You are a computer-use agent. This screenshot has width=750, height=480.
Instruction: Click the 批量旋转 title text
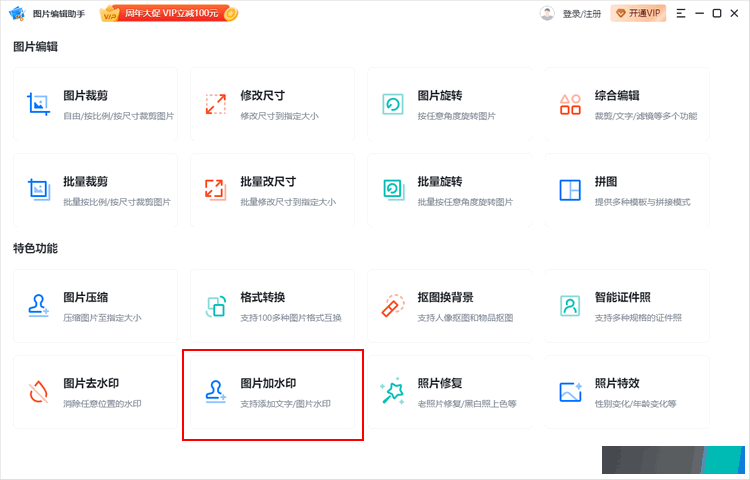click(440, 182)
